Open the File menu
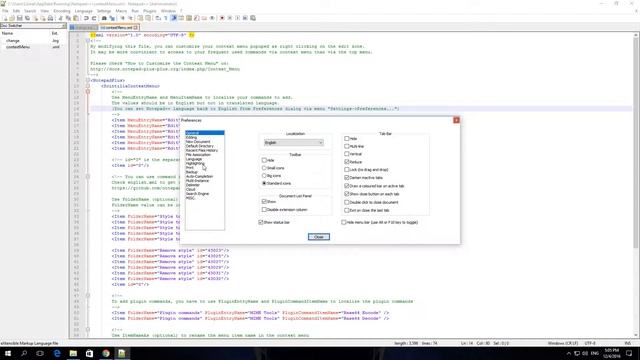The width and height of the screenshot is (640, 360). [x=5, y=11]
